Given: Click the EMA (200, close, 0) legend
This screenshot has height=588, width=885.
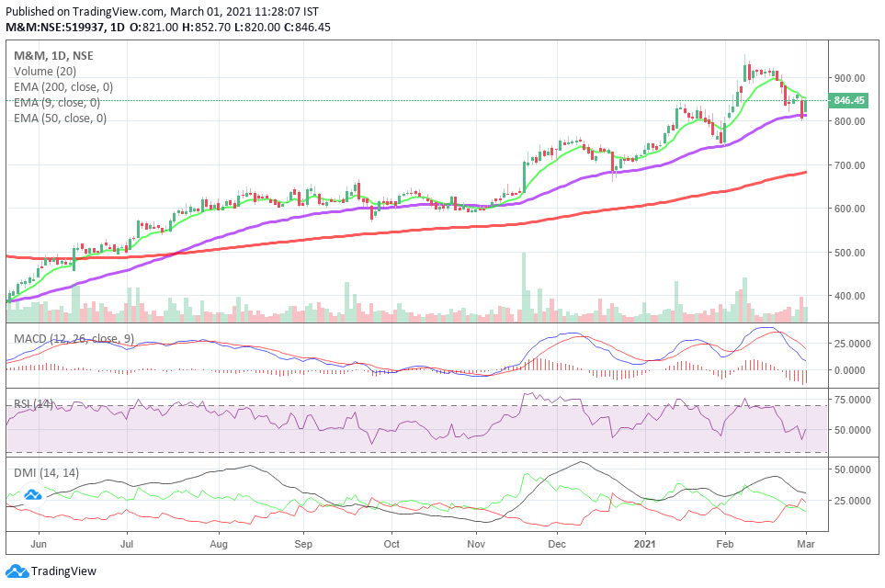Looking at the screenshot, I should pyautogui.click(x=63, y=87).
